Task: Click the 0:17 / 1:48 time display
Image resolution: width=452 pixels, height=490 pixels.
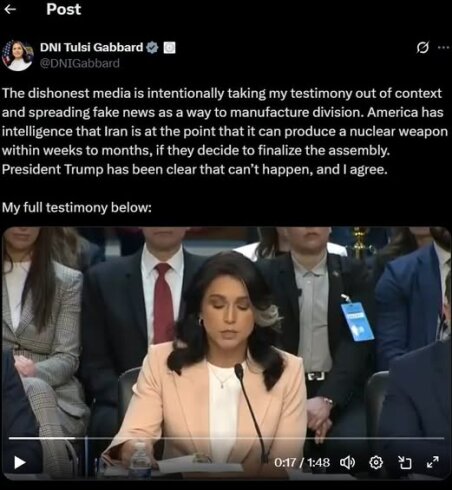Action: 302,462
